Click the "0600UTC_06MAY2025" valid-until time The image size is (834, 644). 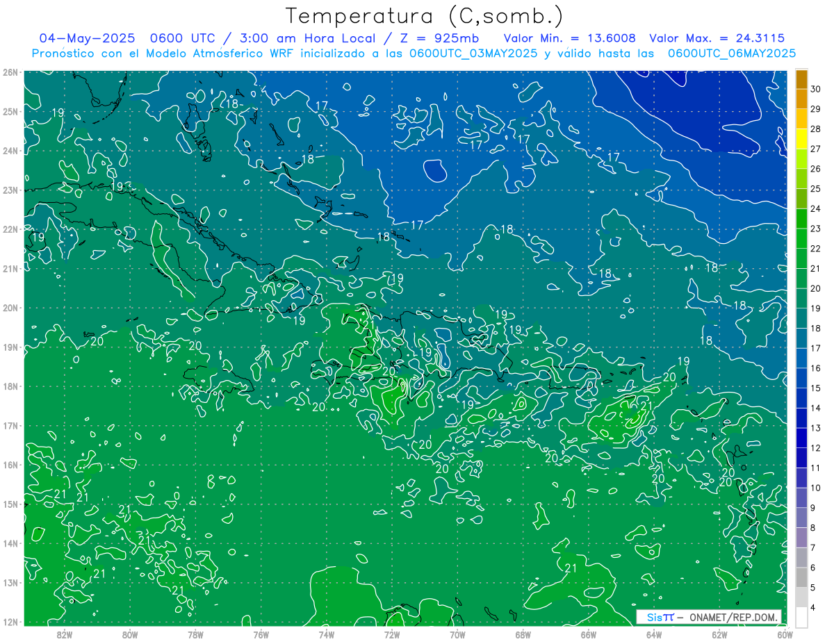(732, 53)
